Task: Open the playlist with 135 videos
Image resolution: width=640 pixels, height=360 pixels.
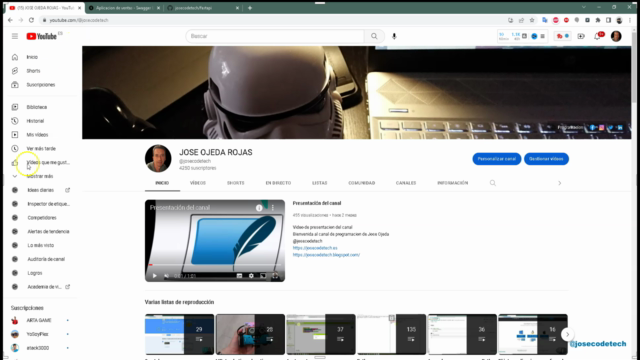Action: (391, 334)
